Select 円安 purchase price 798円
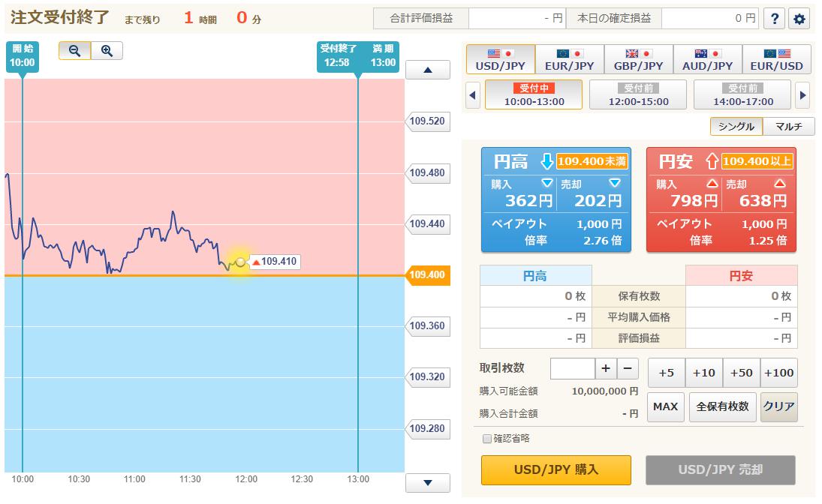The height and width of the screenshot is (504, 822). [x=686, y=193]
